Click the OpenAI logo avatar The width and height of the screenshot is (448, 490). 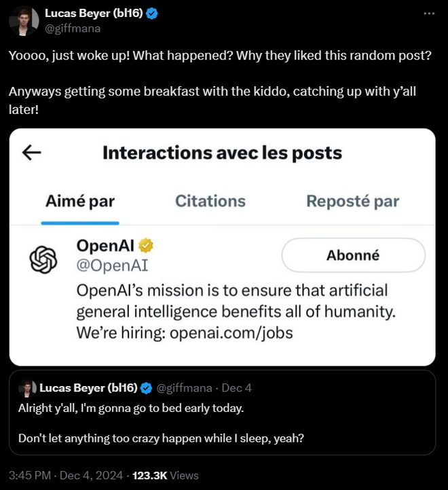click(x=43, y=259)
